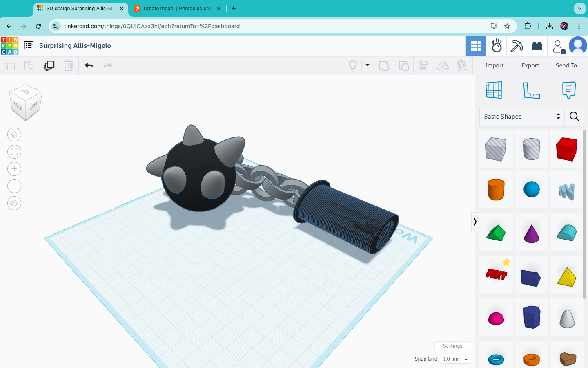
Task: Switch to the Printables Create model tab
Action: (177, 9)
